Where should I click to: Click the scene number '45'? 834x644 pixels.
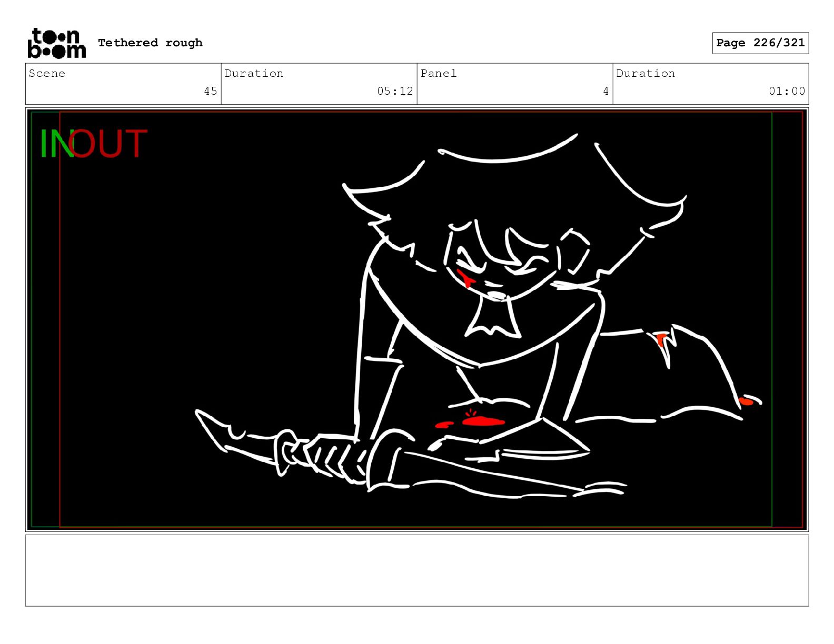211,91
